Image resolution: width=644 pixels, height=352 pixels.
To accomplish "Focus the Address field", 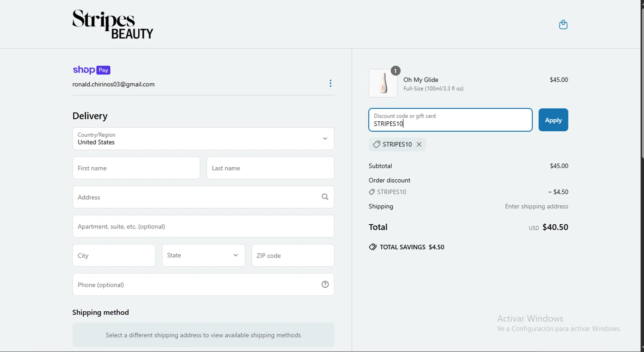I will point(204,197).
